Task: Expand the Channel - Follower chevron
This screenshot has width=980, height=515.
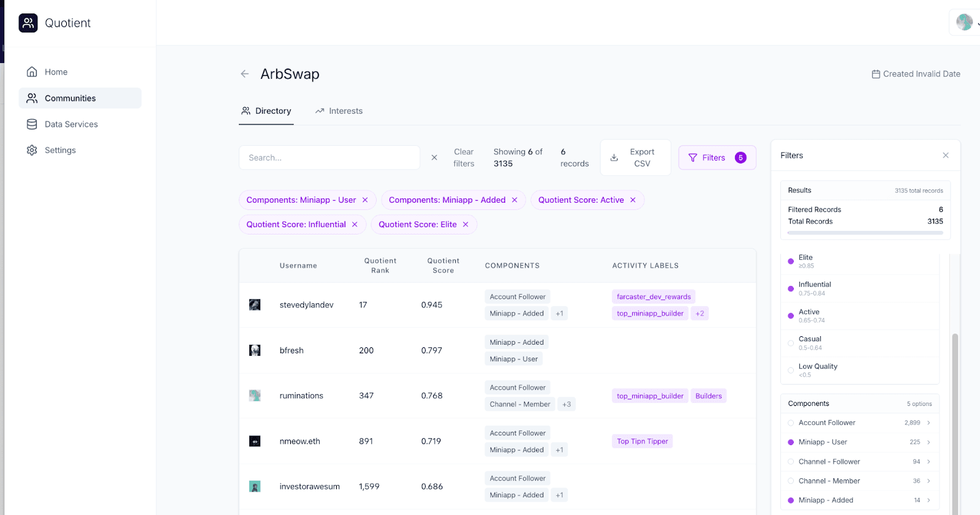Action: click(929, 462)
